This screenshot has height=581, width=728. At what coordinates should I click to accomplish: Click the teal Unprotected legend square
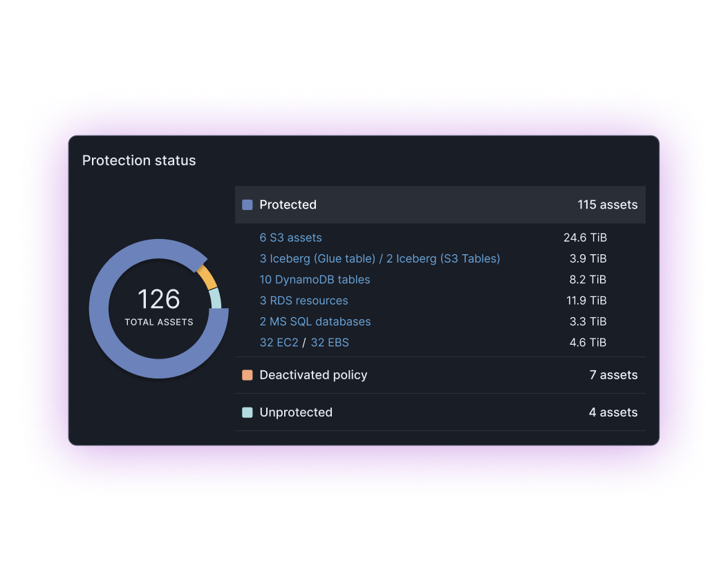point(248,412)
